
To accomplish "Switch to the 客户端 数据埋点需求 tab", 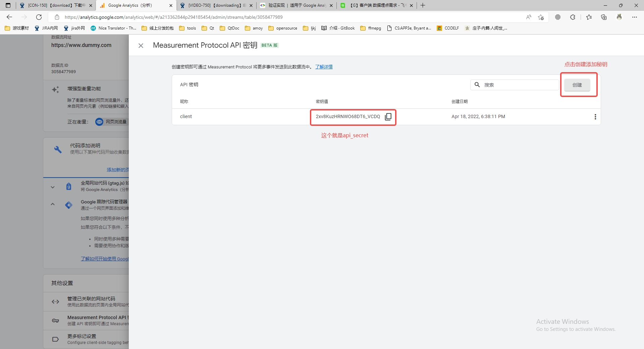I will 376,5.
